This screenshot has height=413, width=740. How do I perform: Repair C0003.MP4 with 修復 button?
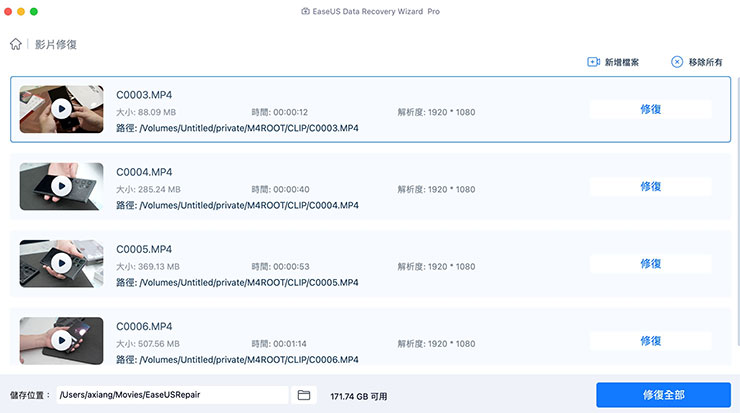(x=650, y=109)
